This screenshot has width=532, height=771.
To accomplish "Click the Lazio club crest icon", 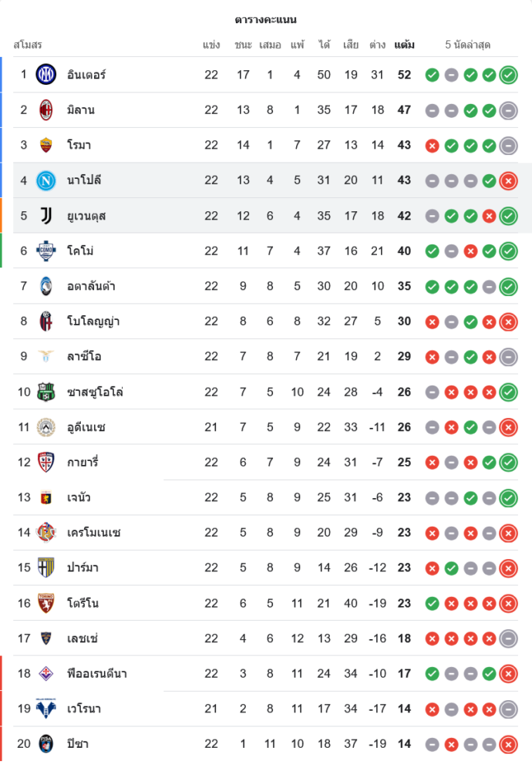I will 46,356.
